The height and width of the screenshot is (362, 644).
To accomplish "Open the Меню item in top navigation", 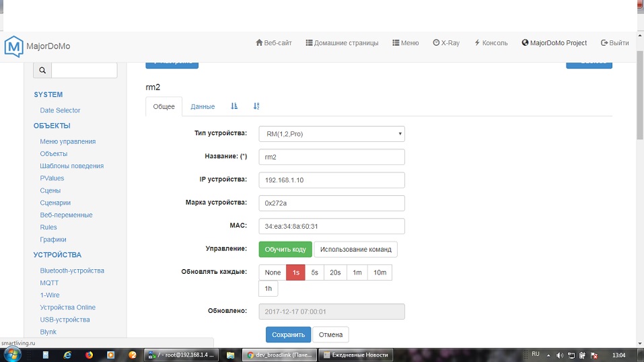I will click(406, 43).
